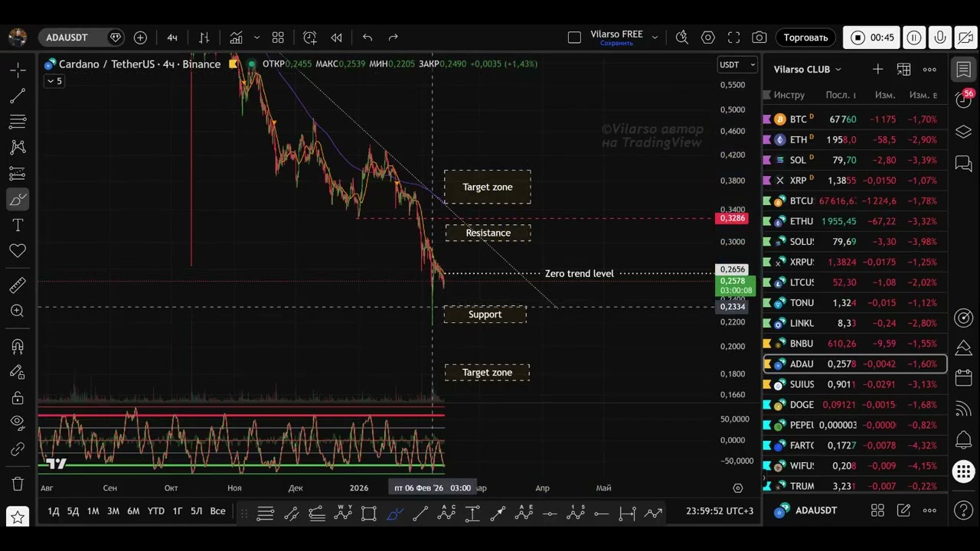The height and width of the screenshot is (551, 980).
Task: Take a chart snapshot with camera
Action: point(759,37)
